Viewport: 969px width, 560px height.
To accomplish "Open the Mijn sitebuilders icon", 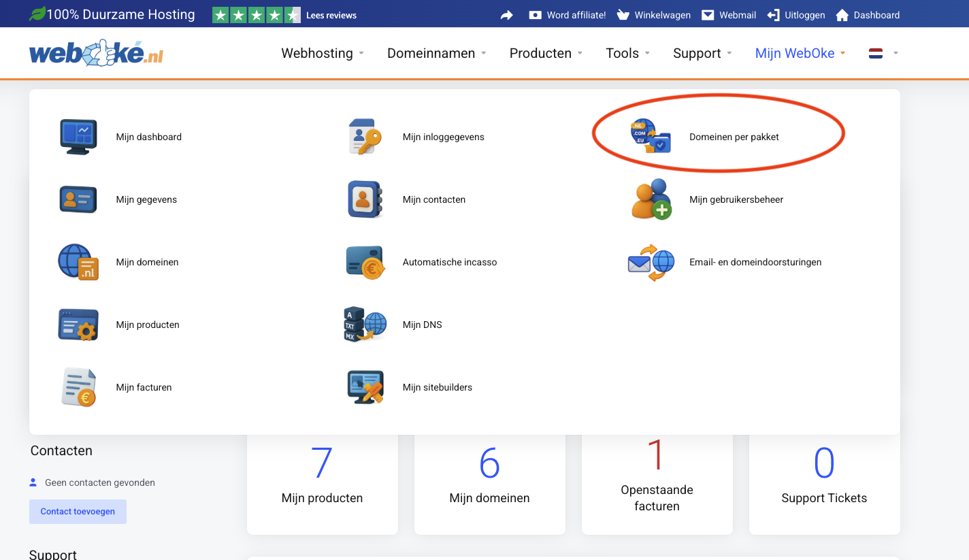I will click(x=365, y=387).
